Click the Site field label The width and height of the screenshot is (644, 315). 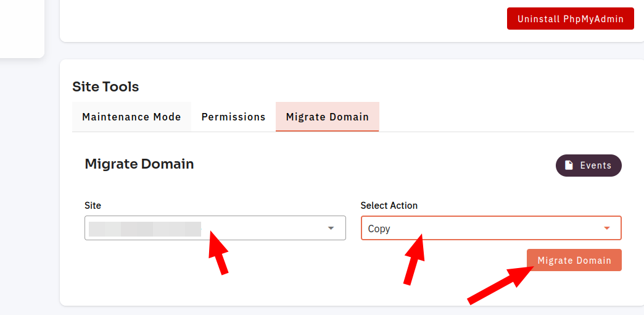click(93, 205)
